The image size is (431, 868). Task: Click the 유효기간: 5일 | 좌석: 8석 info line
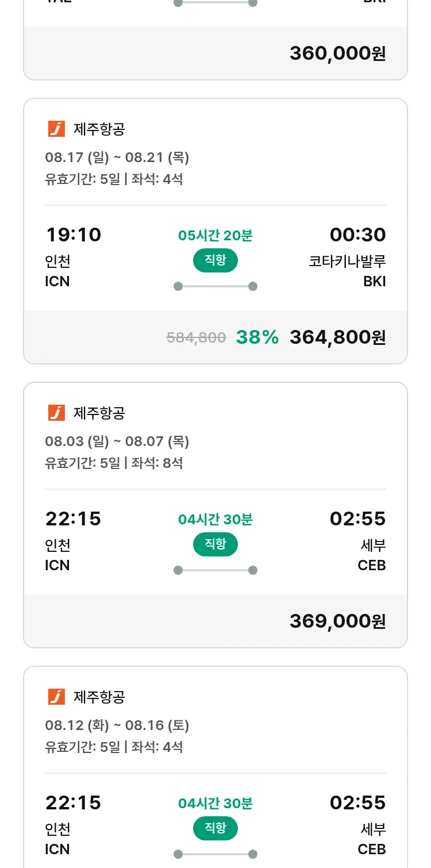pyautogui.click(x=114, y=463)
